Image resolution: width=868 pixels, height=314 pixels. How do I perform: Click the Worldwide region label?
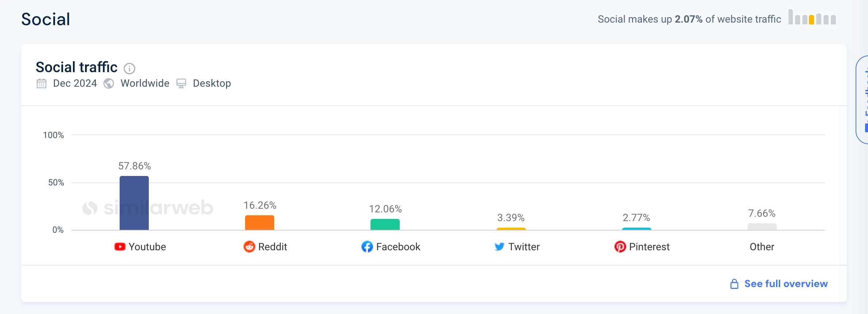[x=145, y=83]
